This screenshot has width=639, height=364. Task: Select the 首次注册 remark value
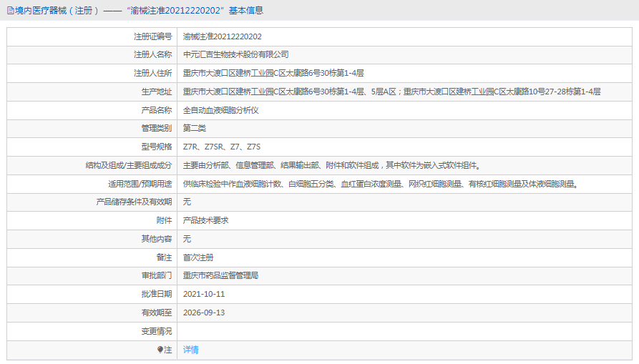click(198, 257)
